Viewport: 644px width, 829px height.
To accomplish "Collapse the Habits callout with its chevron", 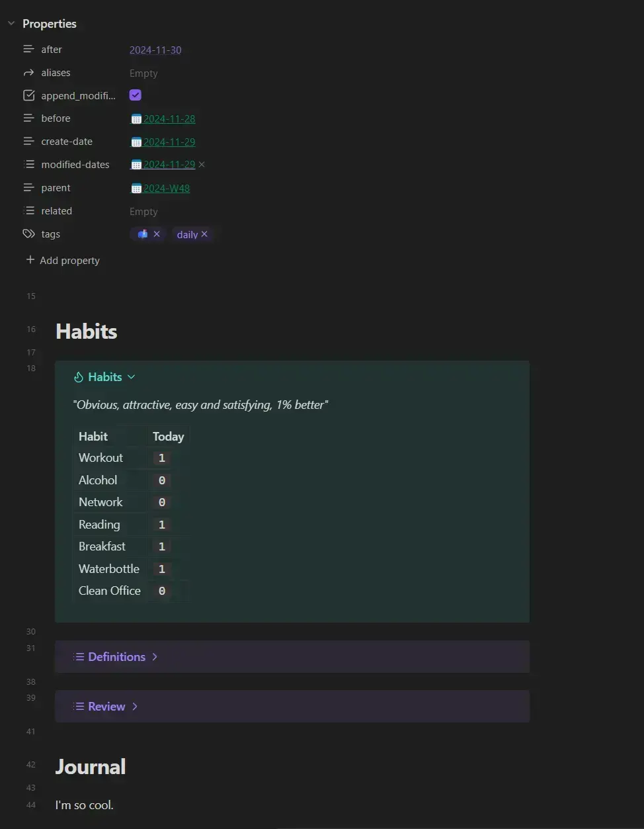I will (x=132, y=377).
